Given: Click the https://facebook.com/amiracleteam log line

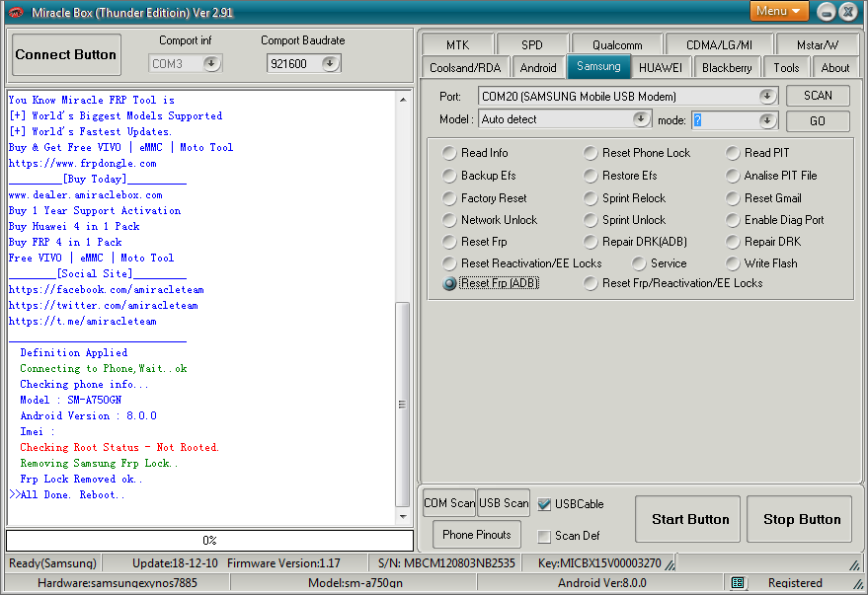Looking at the screenshot, I should click(x=107, y=289).
